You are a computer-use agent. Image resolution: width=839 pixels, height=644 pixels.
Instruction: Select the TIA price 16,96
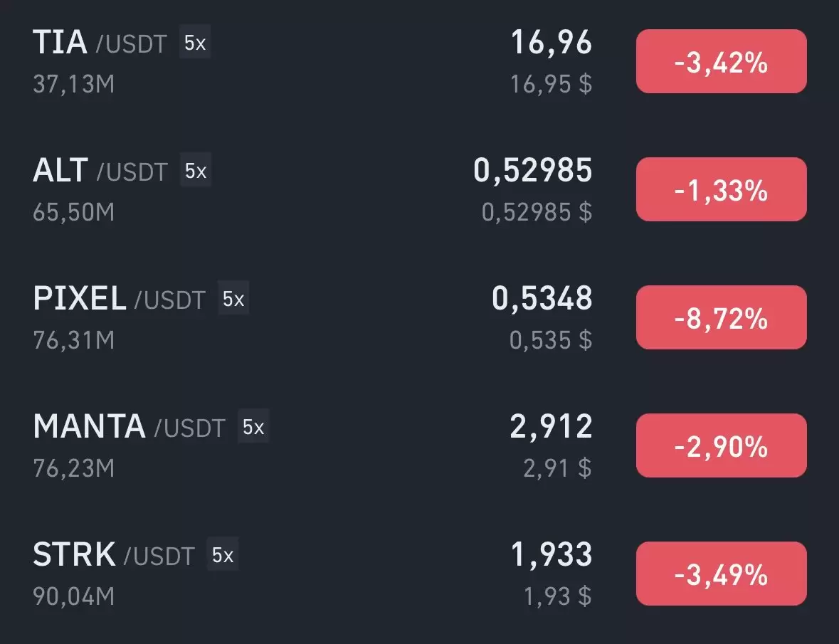coord(552,42)
